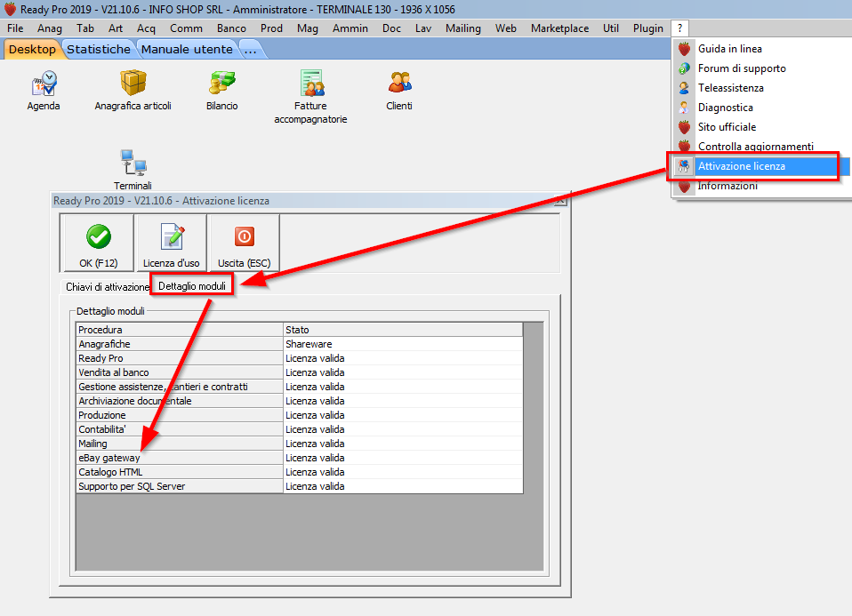Select the Vendita al banco row

[x=300, y=372]
